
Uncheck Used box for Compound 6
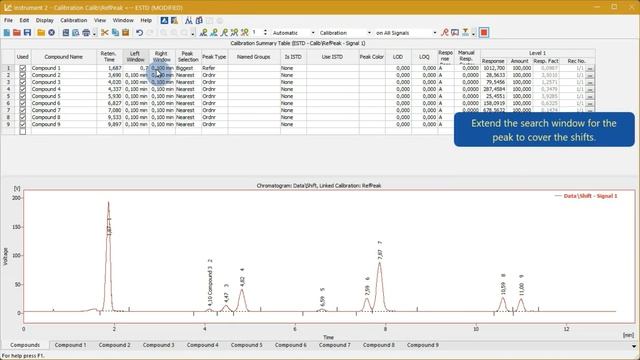(x=22, y=103)
